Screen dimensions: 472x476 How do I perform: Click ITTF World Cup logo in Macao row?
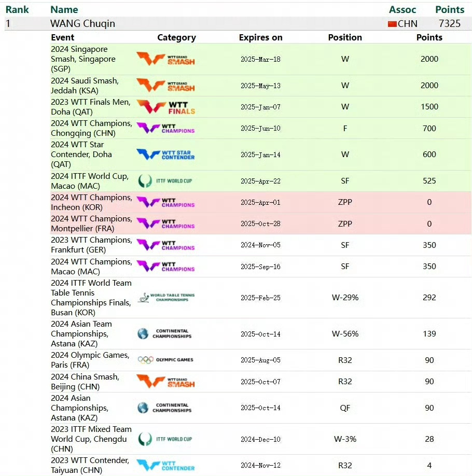165,181
